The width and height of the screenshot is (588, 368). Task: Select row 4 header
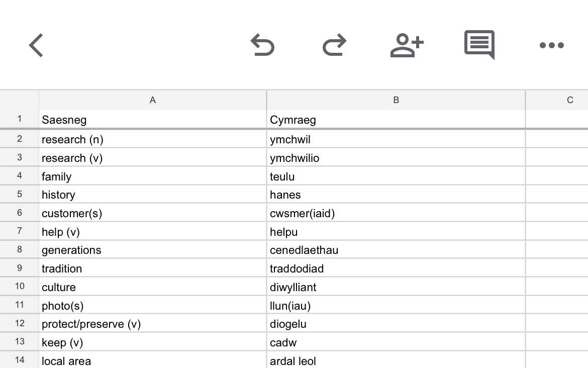tap(20, 175)
